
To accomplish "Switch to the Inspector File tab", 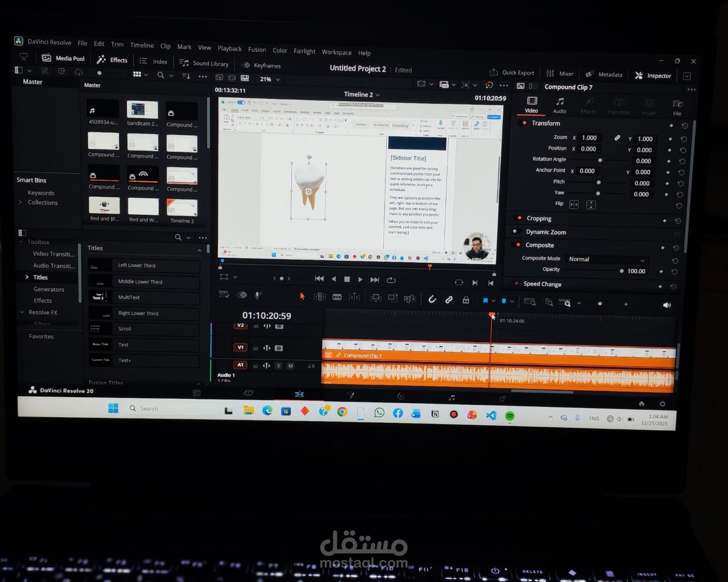I will (677, 108).
